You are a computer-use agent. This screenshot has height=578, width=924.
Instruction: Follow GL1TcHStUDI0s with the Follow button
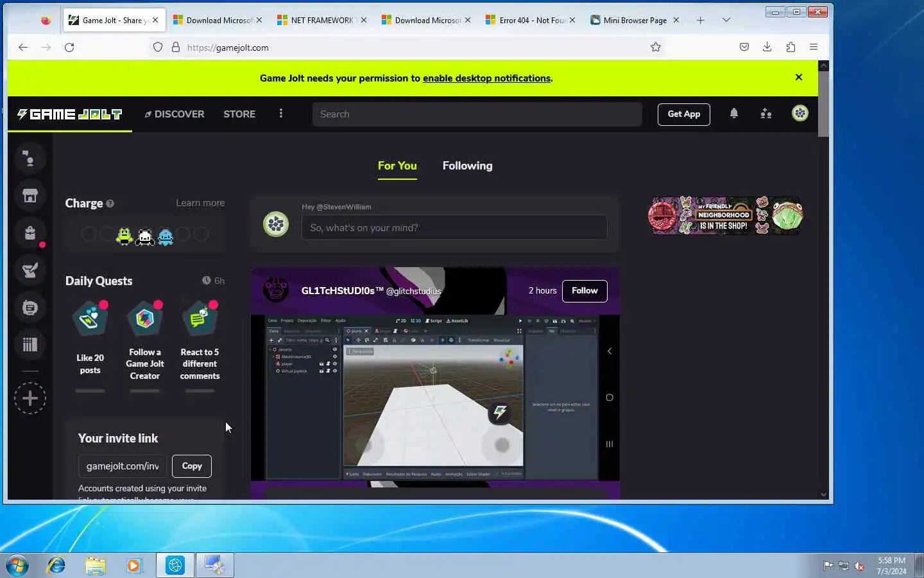(x=585, y=291)
